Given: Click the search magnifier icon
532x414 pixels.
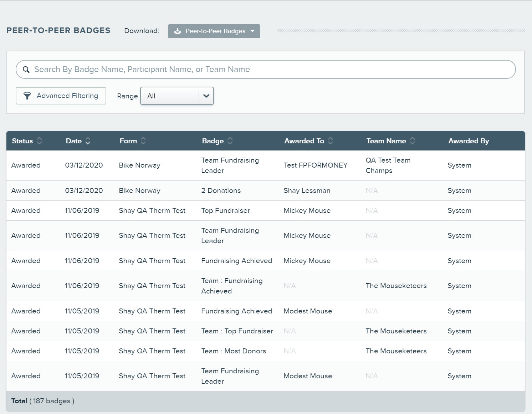Looking at the screenshot, I should (26, 70).
